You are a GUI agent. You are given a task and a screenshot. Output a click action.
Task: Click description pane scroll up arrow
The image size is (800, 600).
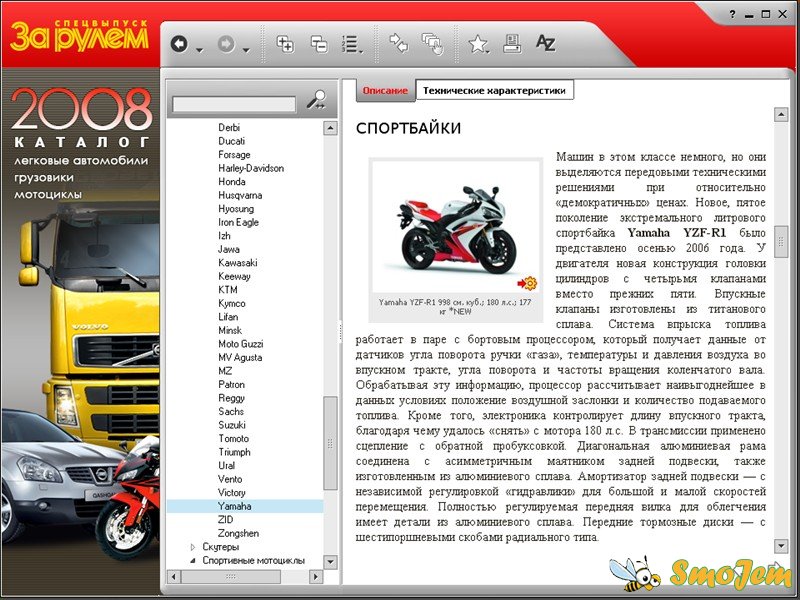[781, 114]
